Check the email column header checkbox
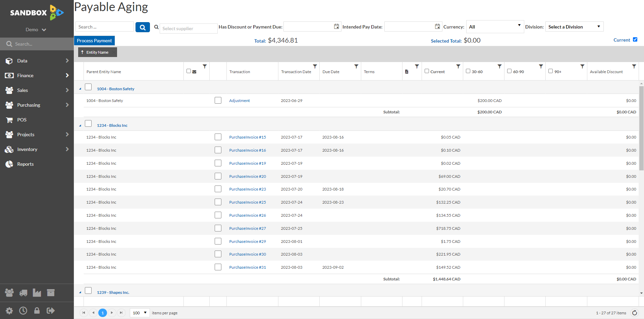Viewport: 644px width, 319px height. [189, 71]
